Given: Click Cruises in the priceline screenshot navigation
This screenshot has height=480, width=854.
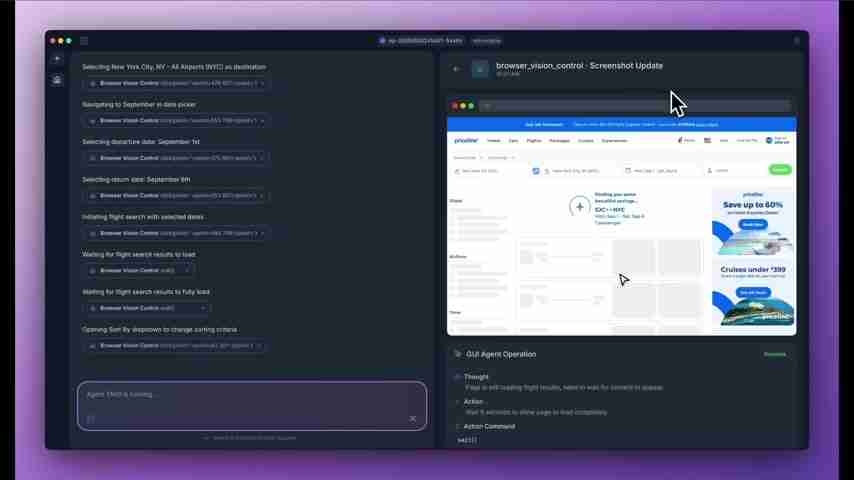Looking at the screenshot, I should (x=585, y=141).
